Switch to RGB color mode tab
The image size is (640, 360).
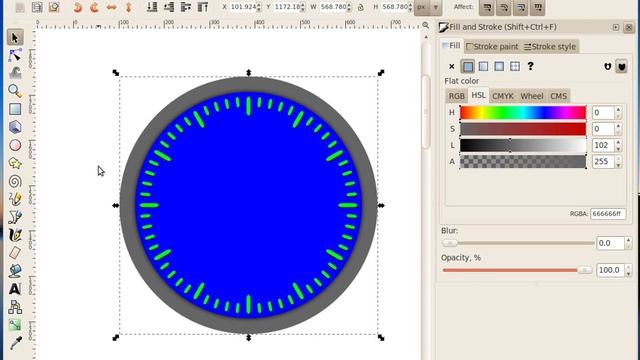[x=456, y=96]
